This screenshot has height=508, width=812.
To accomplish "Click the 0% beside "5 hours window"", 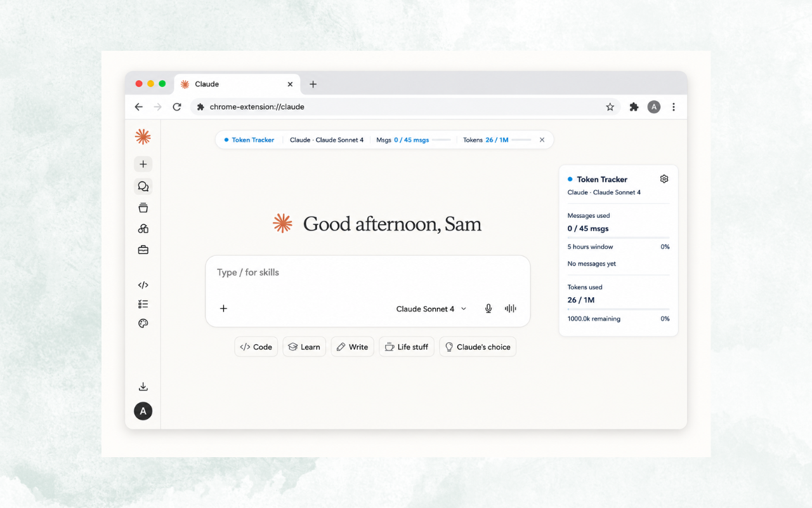I will [665, 246].
